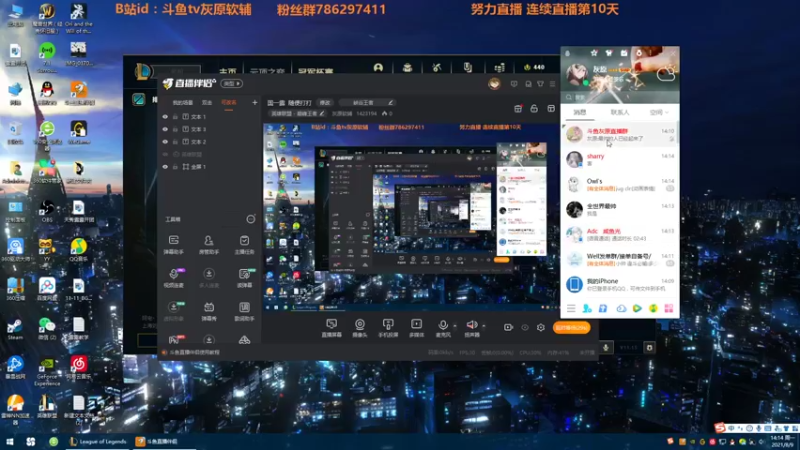Click QQ message list scrollbar

tap(678, 134)
